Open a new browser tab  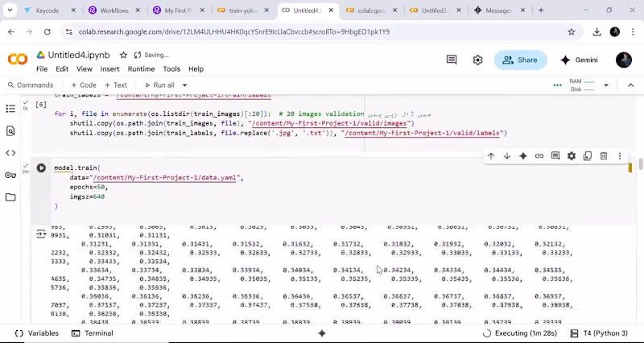pyautogui.click(x=541, y=10)
